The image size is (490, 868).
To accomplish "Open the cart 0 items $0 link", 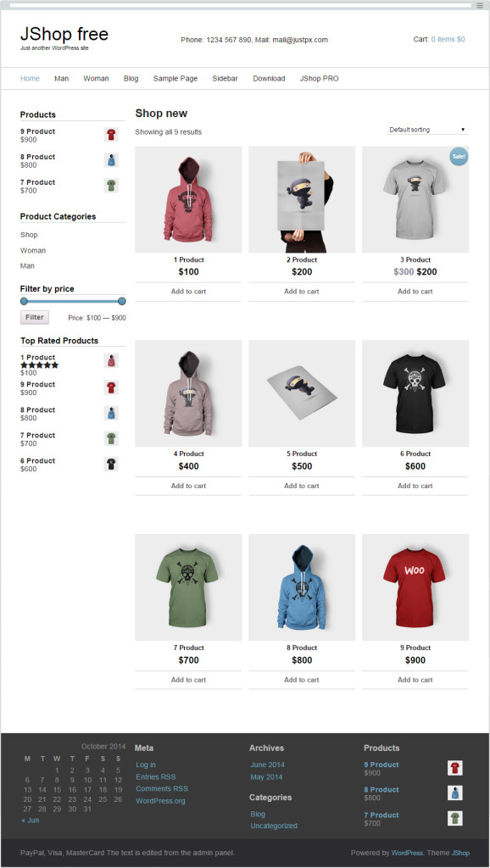I will click(x=448, y=39).
